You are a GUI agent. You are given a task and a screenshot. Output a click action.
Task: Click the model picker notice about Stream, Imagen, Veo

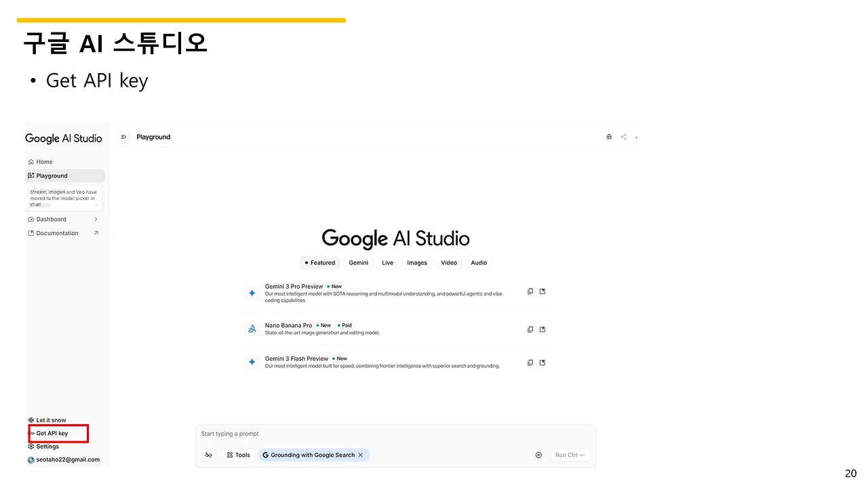65,197
